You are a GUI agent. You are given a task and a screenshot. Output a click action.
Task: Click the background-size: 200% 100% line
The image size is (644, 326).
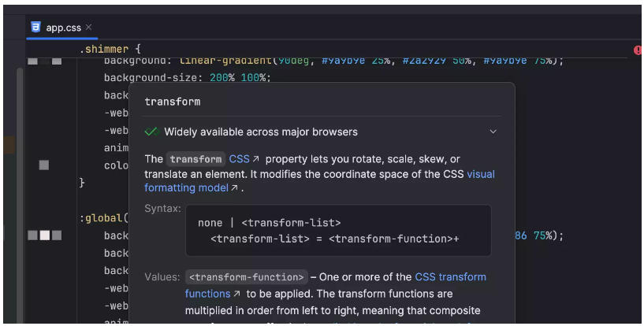[x=188, y=77]
